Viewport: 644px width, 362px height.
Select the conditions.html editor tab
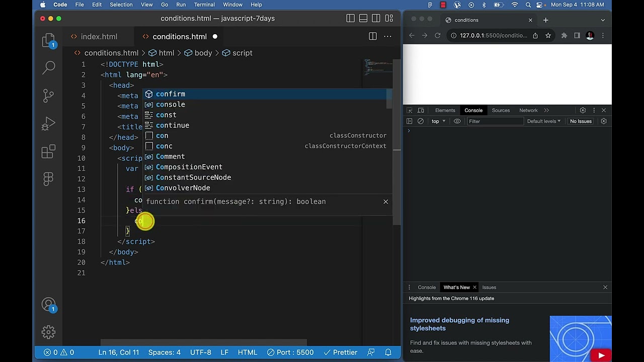click(180, 36)
